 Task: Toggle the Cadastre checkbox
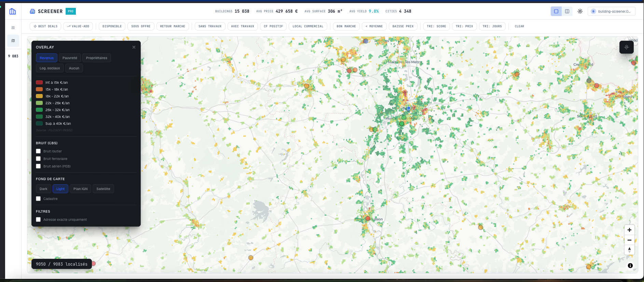click(x=38, y=199)
